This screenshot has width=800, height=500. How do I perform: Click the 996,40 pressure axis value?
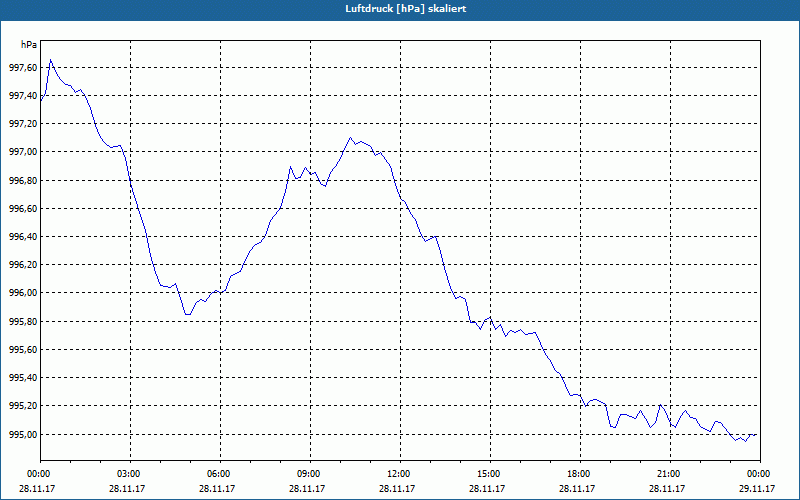click(x=23, y=237)
